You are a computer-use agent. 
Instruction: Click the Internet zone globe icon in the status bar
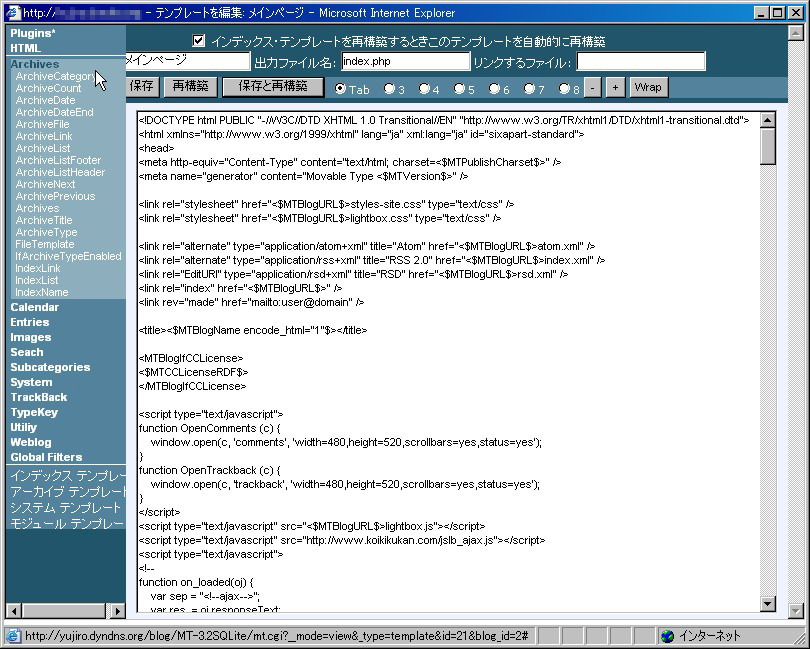pos(667,636)
